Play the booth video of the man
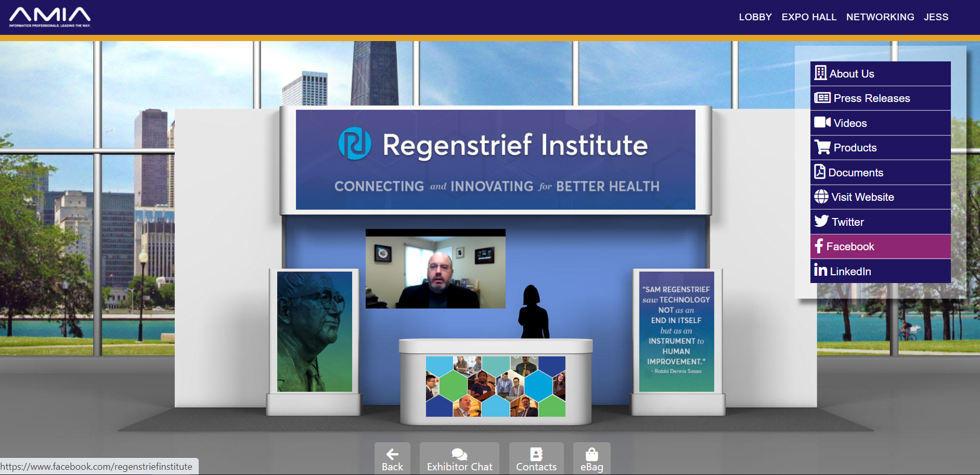980x475 pixels. pos(435,268)
